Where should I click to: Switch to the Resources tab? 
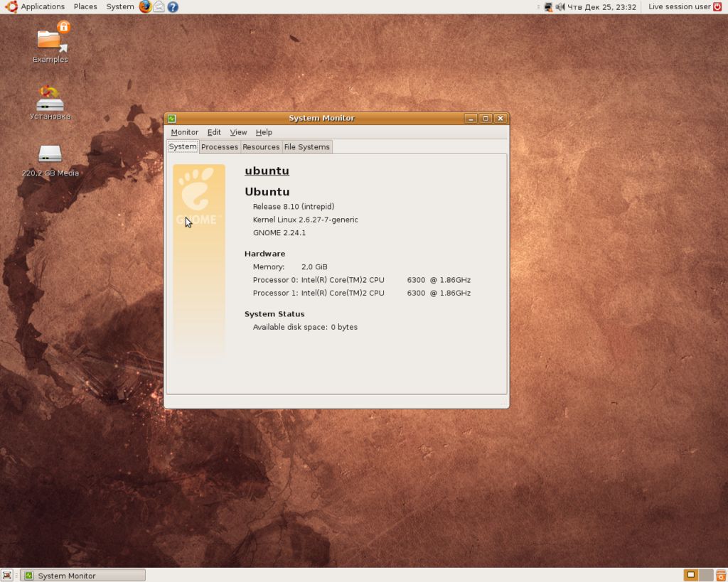point(261,147)
